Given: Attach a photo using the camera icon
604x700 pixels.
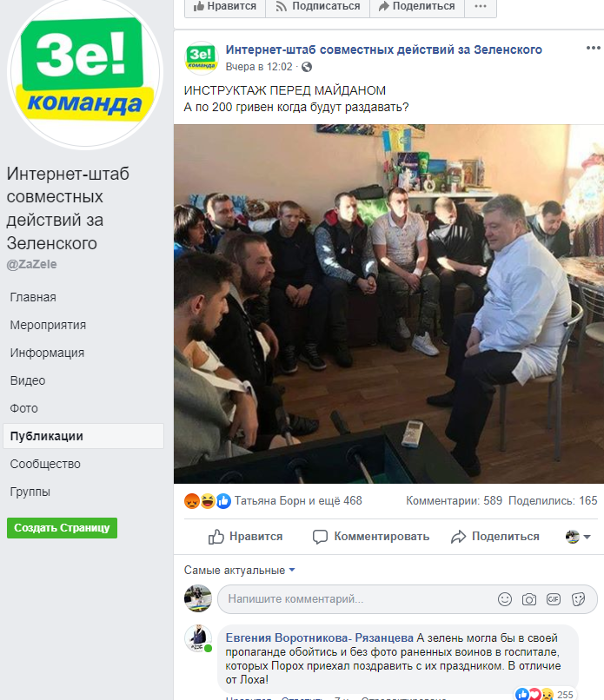Looking at the screenshot, I should [529, 599].
